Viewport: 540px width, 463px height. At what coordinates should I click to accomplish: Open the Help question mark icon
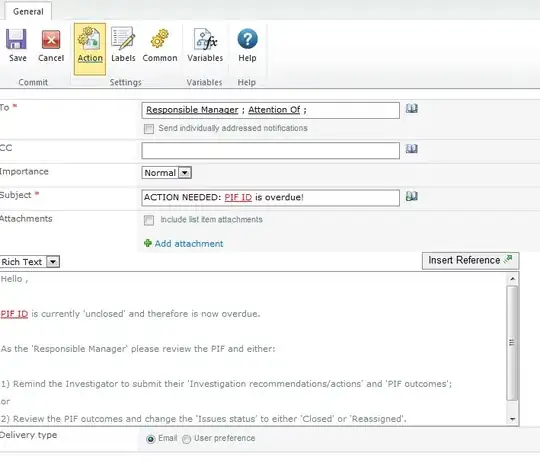[x=247, y=39]
